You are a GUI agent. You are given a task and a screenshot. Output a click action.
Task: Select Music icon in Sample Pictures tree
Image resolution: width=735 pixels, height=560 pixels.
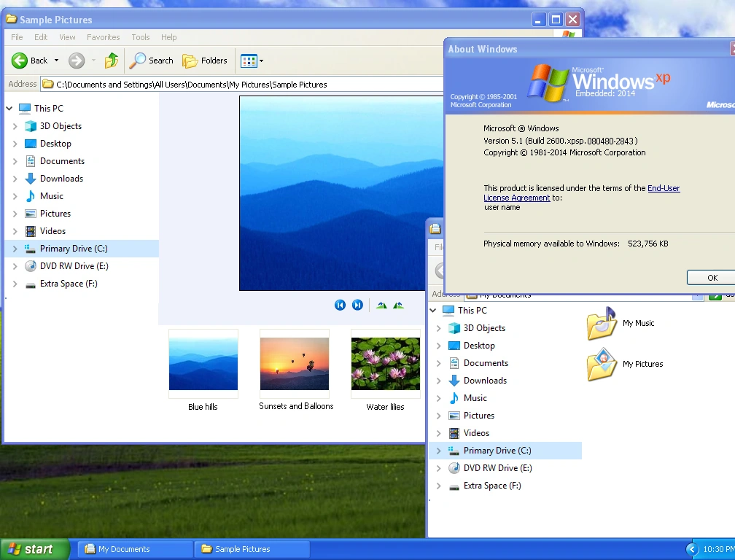pos(31,196)
